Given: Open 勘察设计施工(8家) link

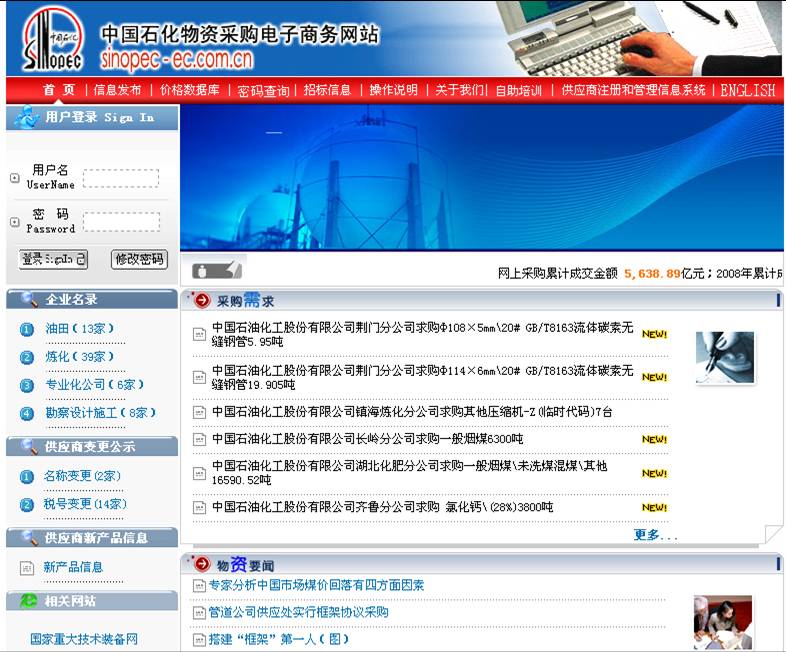Looking at the screenshot, I should [101, 412].
